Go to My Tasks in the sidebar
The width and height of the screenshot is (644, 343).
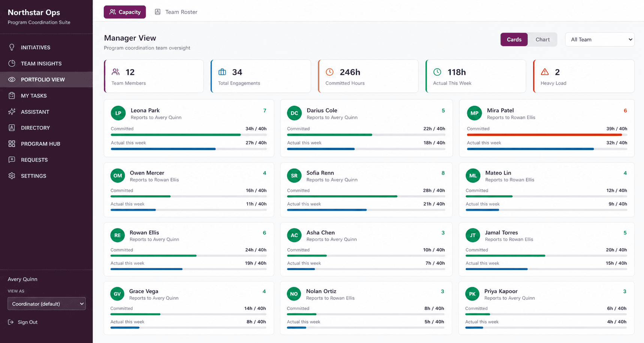[x=46, y=96]
